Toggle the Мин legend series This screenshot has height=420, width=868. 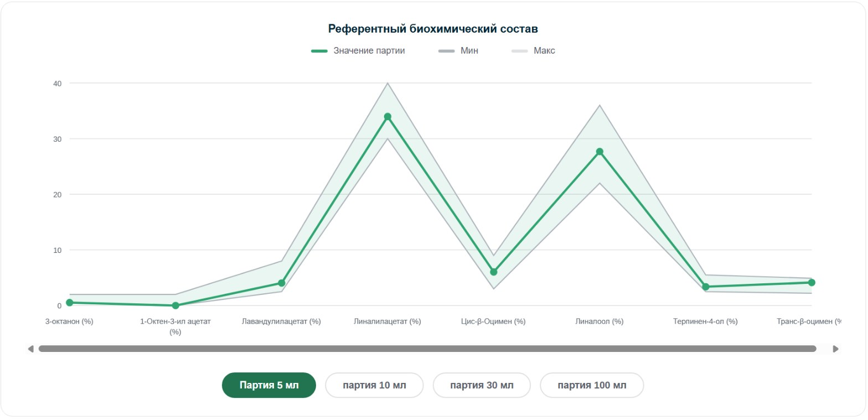click(458, 50)
